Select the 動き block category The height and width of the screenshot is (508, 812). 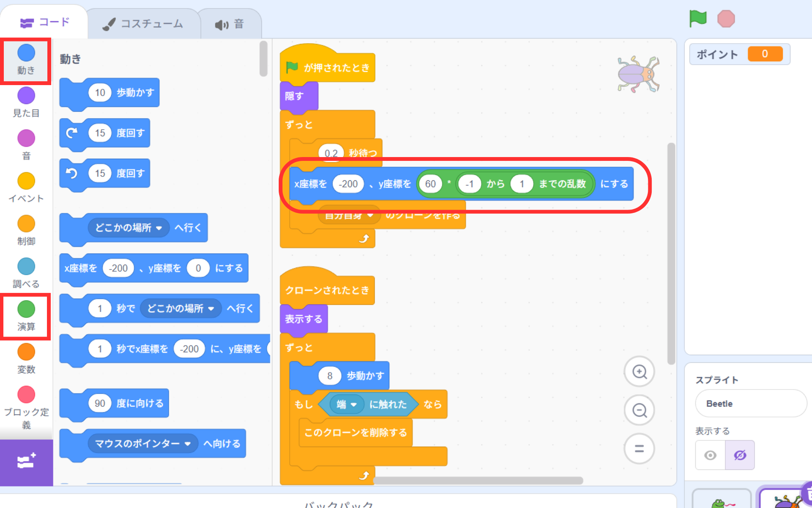[26, 60]
